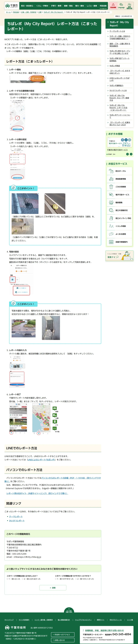Open ちばレポ教室 sidebar link
Screen dimensions: 138x644
(114, 66)
